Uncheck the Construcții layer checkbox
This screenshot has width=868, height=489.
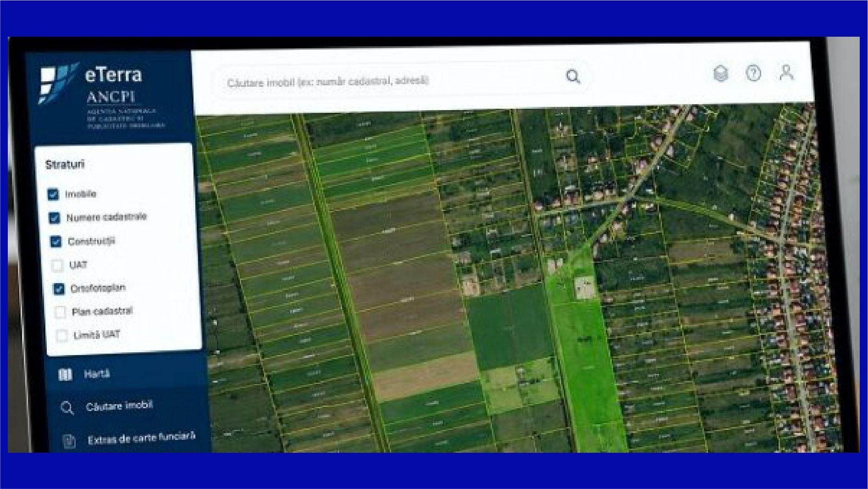[55, 241]
